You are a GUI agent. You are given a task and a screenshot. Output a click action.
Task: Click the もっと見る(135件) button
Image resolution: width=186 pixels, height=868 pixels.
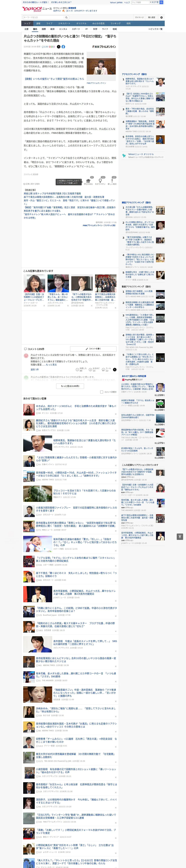70,386
